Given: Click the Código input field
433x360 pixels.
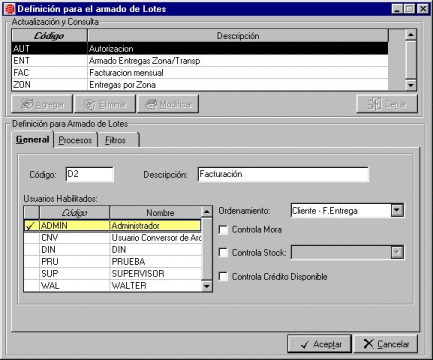Looking at the screenshot, I should (90, 174).
